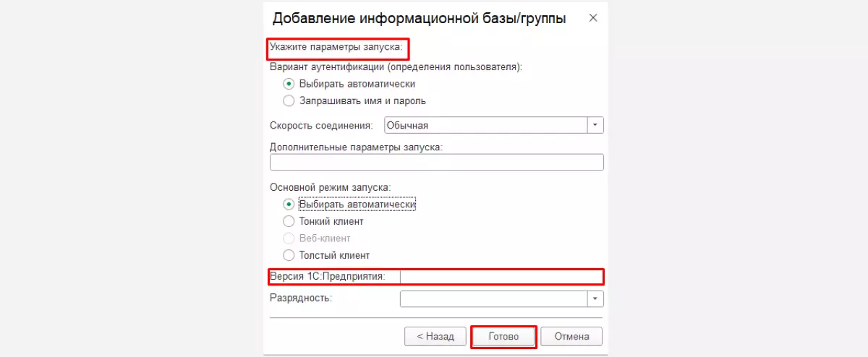Click the Вариант аутентификации label text
868x357 pixels.
click(x=395, y=66)
